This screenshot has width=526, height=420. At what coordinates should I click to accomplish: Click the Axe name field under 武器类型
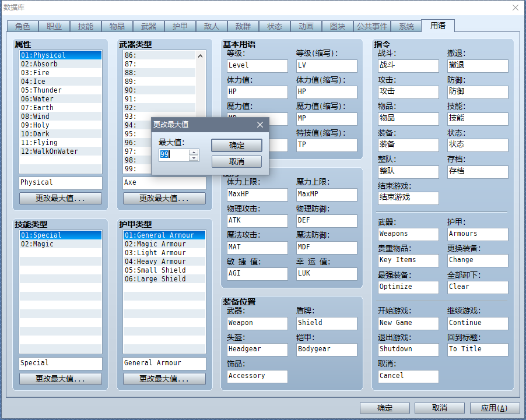[164, 183]
